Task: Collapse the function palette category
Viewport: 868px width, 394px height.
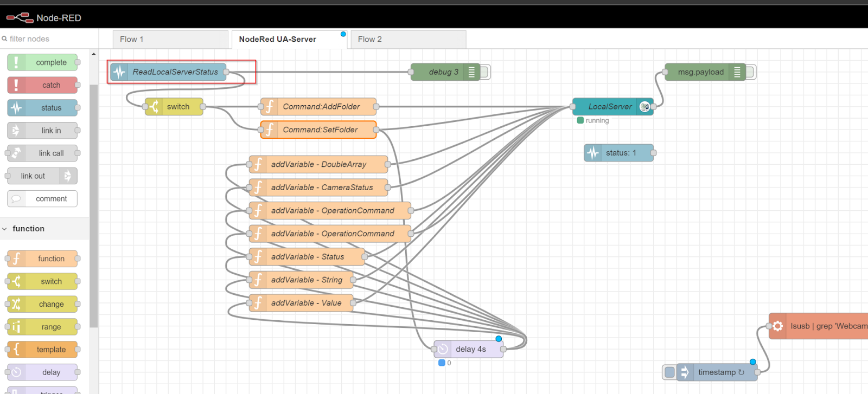Action: tap(44, 229)
